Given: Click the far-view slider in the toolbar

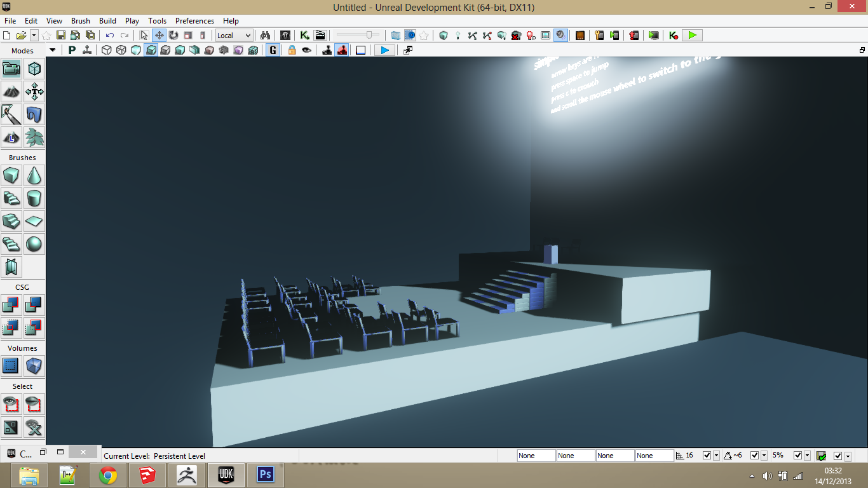Looking at the screenshot, I should click(358, 35).
